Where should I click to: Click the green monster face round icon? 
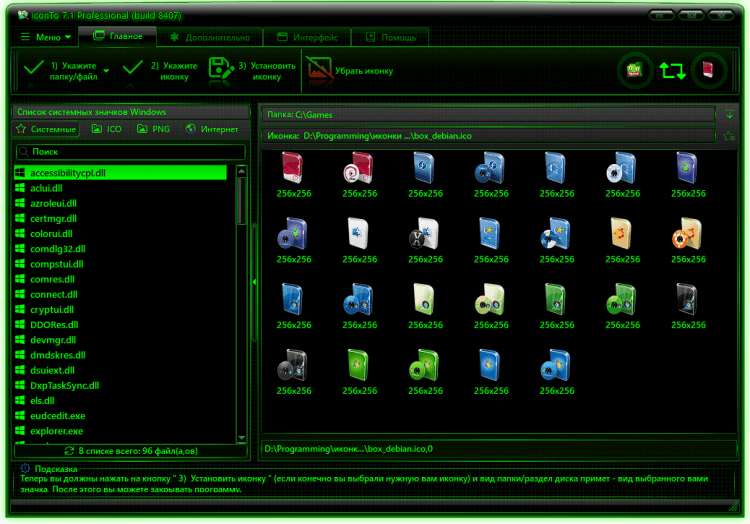click(x=634, y=71)
